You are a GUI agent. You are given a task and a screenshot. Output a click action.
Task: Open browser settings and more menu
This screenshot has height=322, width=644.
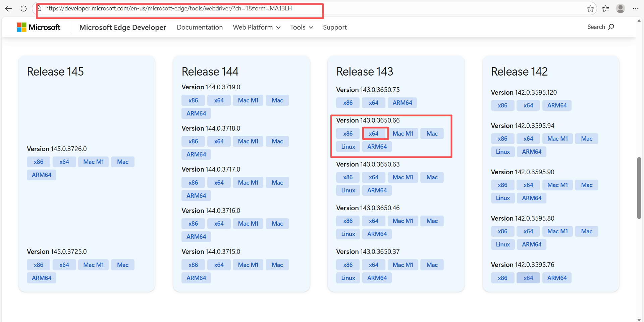pyautogui.click(x=636, y=9)
